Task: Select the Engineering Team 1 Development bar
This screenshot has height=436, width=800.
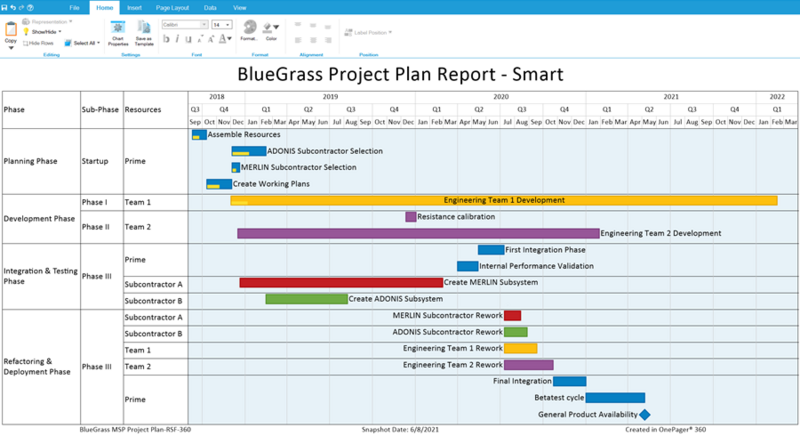Action: click(x=504, y=200)
